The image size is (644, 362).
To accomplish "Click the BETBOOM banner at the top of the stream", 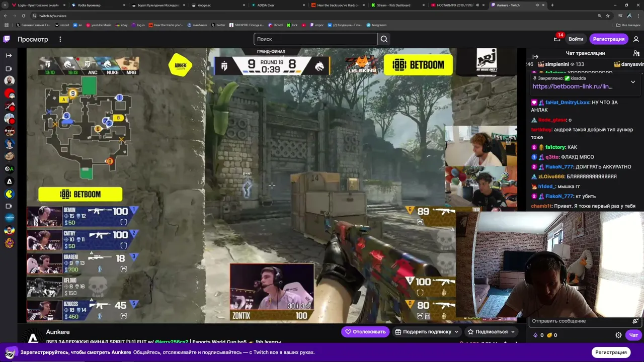I will coord(418,65).
